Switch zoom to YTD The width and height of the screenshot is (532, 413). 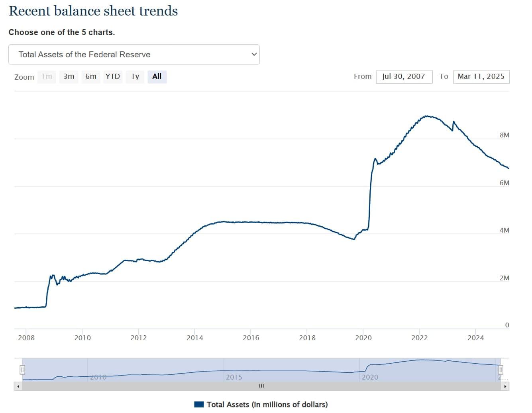[113, 76]
